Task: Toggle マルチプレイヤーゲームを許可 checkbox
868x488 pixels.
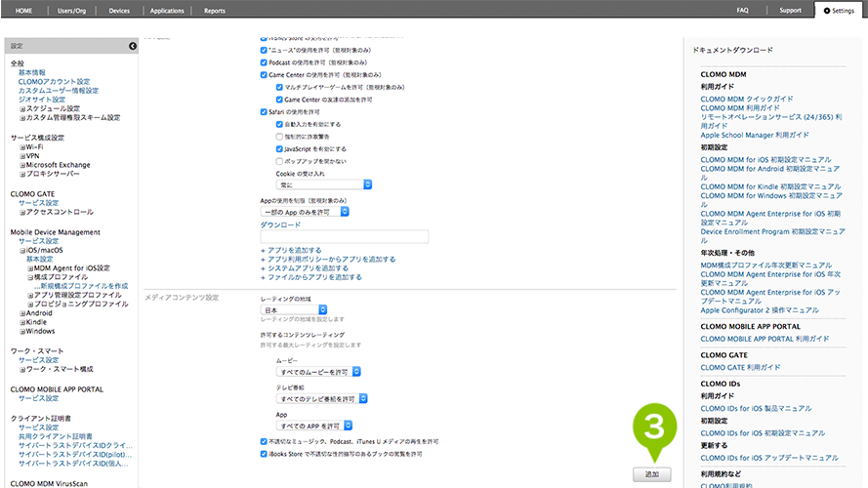Action: coord(279,87)
